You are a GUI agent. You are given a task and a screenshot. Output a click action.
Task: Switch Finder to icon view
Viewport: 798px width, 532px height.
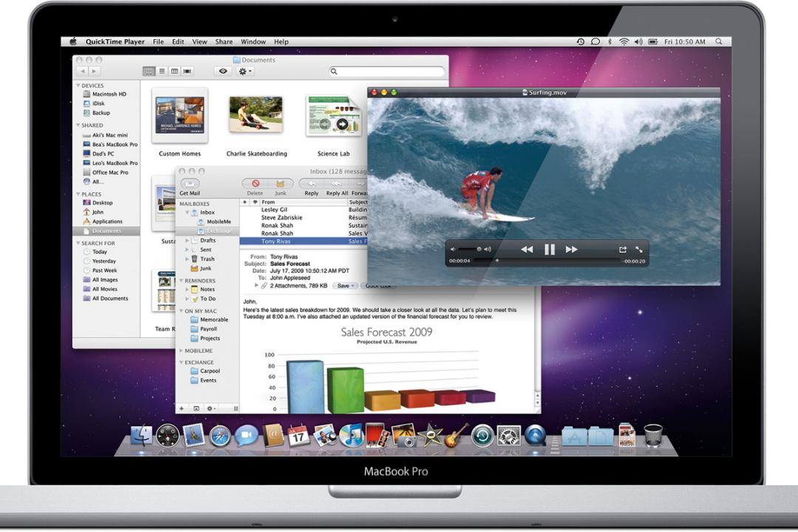149,71
